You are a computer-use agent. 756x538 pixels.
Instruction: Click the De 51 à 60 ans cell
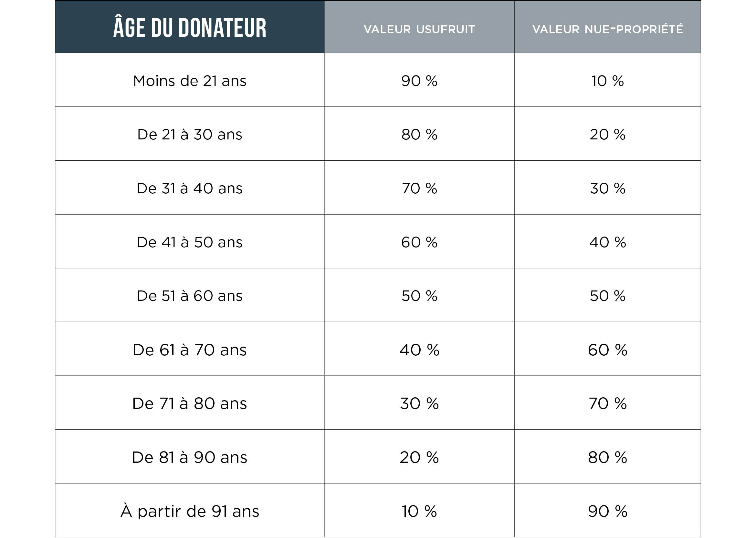(x=190, y=296)
